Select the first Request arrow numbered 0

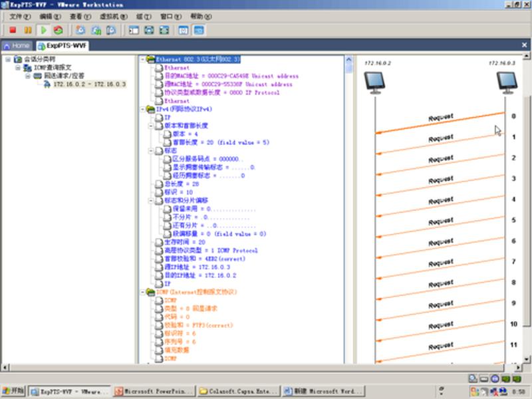click(x=440, y=122)
